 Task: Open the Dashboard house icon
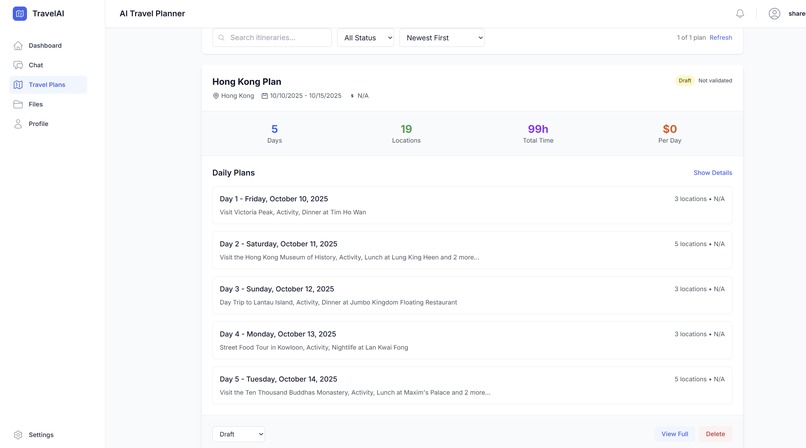18,46
